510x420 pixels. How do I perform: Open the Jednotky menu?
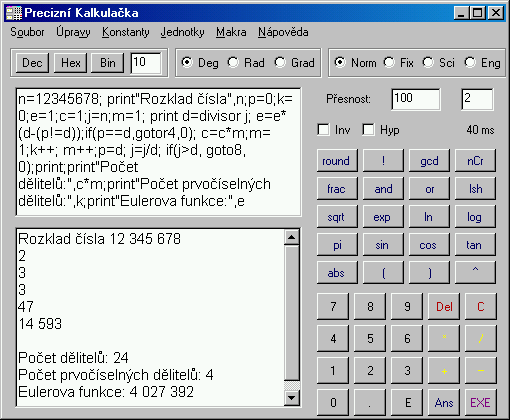pyautogui.click(x=182, y=32)
